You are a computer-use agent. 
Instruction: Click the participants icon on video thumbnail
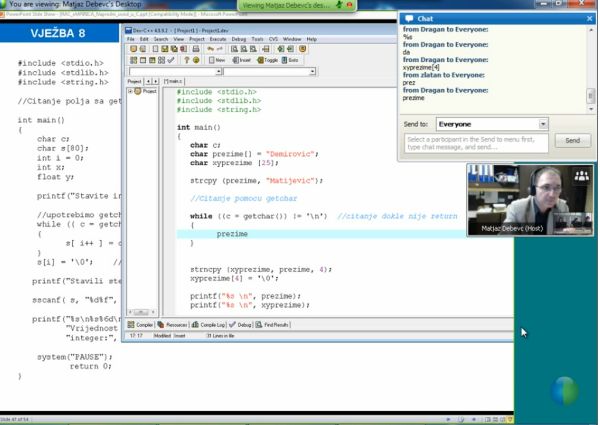point(582,176)
